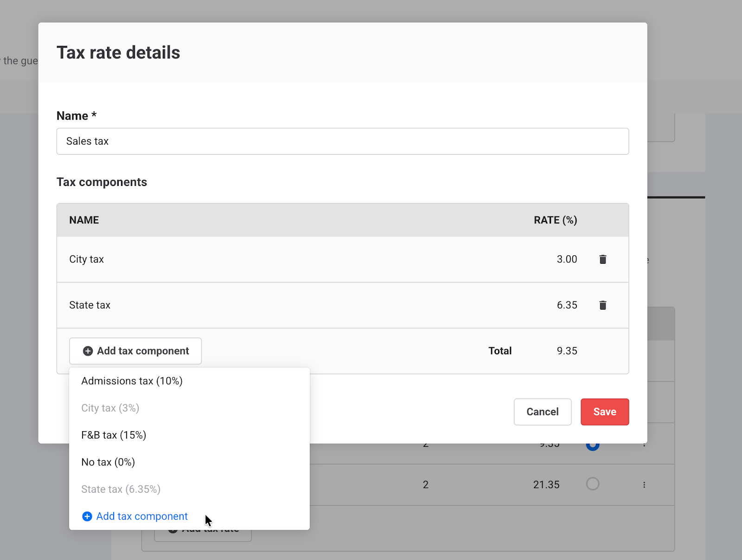Screen dimensions: 742x560
Task: Delete the City tax component
Action: tap(602, 259)
